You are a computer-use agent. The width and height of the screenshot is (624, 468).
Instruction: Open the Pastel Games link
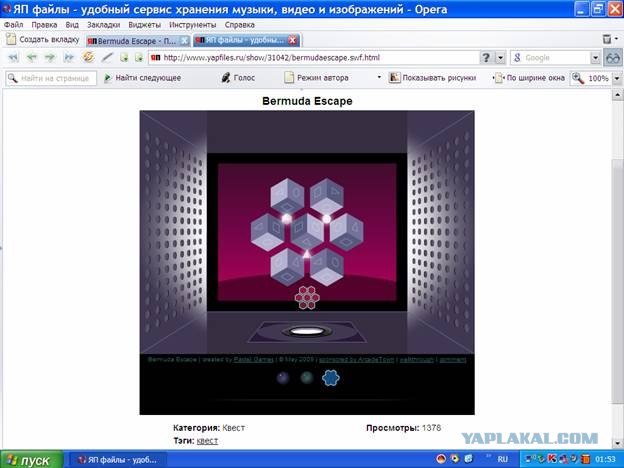click(x=254, y=359)
